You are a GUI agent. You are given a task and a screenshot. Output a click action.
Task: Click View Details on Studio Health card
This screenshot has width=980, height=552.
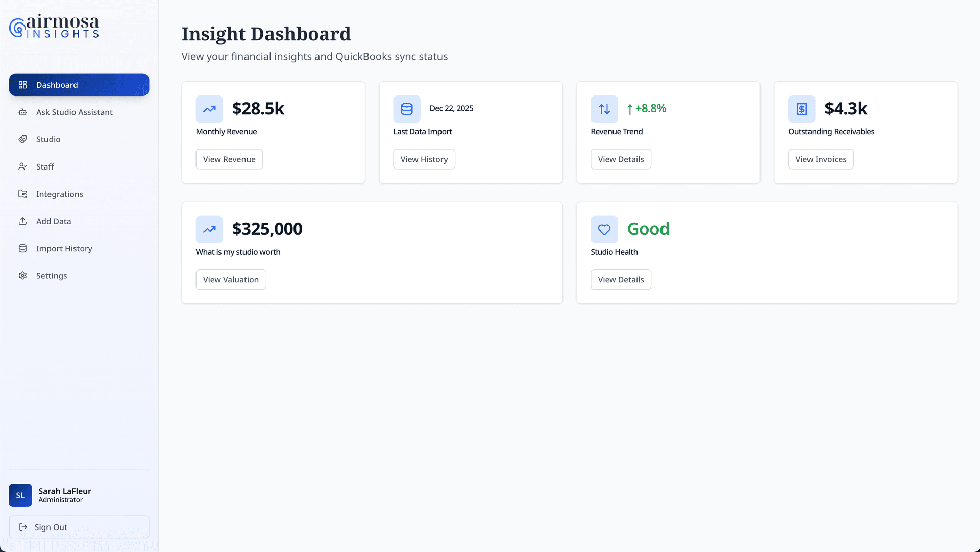(621, 279)
